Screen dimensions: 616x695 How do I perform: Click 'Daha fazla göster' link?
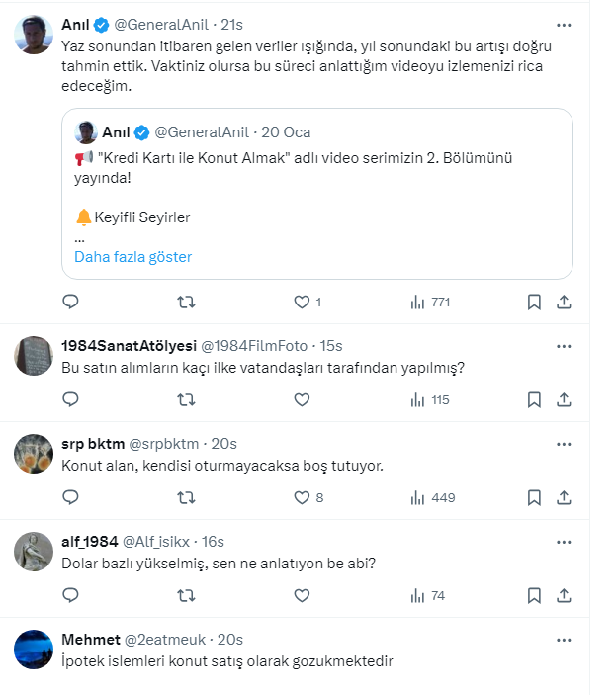[x=132, y=257]
